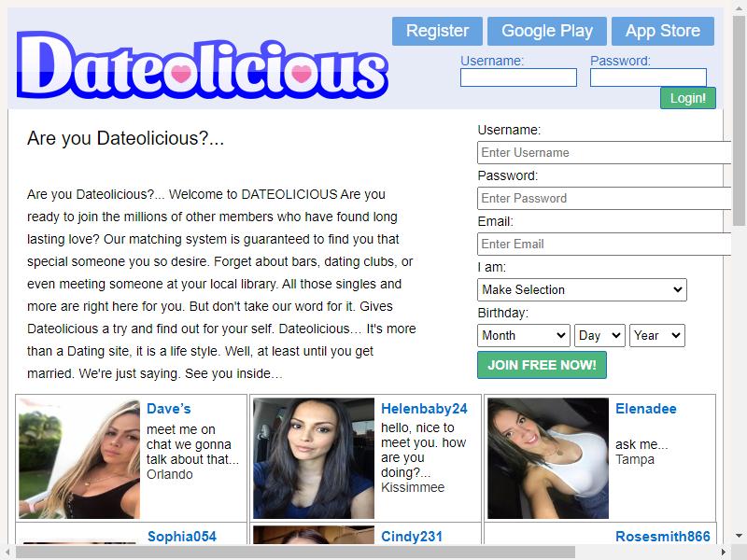747x560 pixels.
Task: Focus the header Username field
Action: tap(518, 77)
